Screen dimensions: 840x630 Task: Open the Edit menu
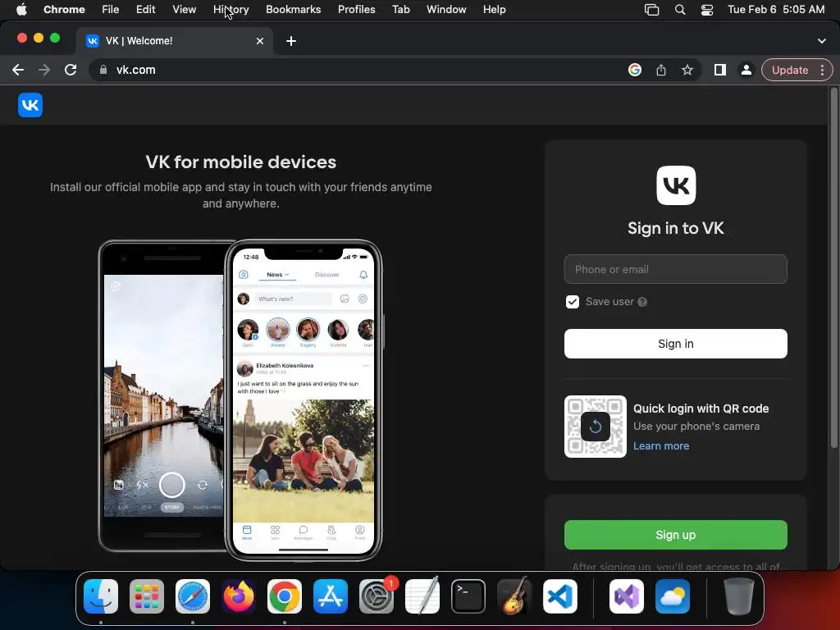(x=145, y=10)
